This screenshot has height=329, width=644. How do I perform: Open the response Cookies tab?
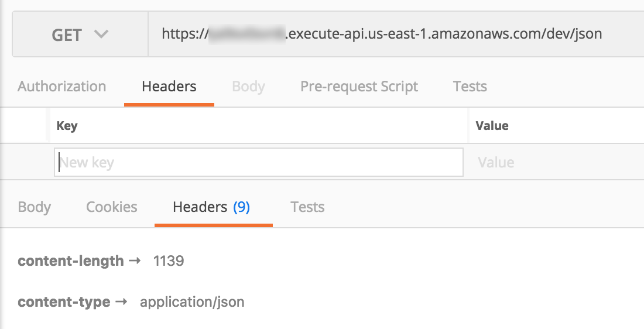click(x=112, y=207)
